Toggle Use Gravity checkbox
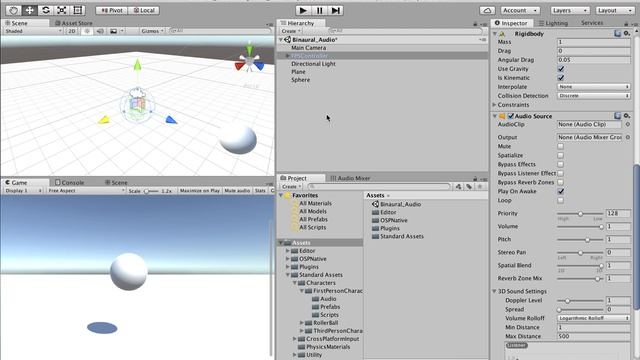This screenshot has height=360, width=640. [561, 69]
